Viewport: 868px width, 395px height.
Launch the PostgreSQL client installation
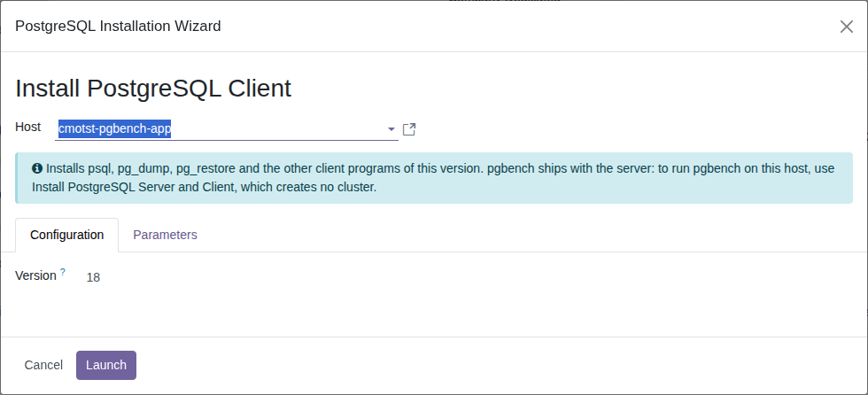[x=106, y=365]
